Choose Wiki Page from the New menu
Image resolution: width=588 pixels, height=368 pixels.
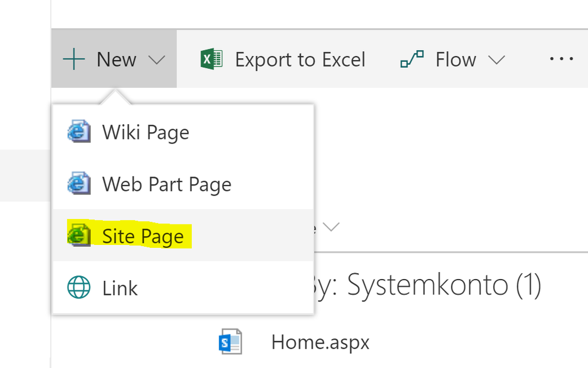(x=146, y=132)
